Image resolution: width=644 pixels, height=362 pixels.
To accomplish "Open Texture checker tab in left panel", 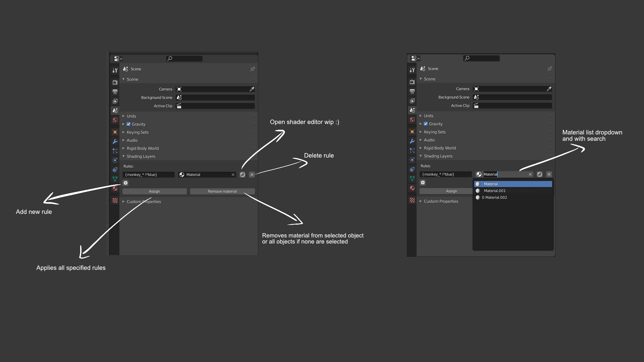I will point(115,200).
